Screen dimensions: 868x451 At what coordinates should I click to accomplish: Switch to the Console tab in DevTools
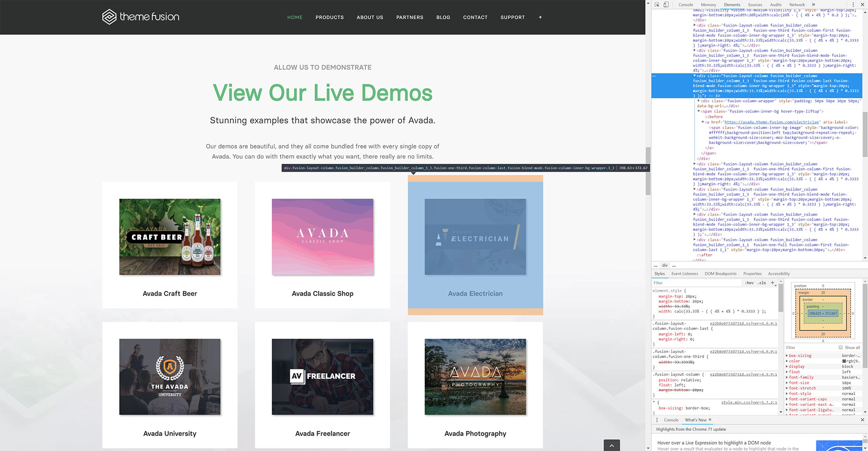coord(685,5)
